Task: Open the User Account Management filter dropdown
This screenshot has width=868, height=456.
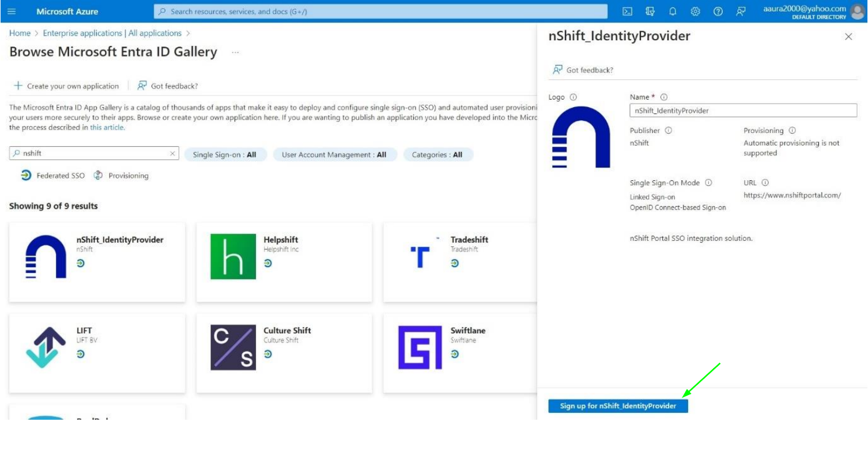Action: [x=334, y=154]
